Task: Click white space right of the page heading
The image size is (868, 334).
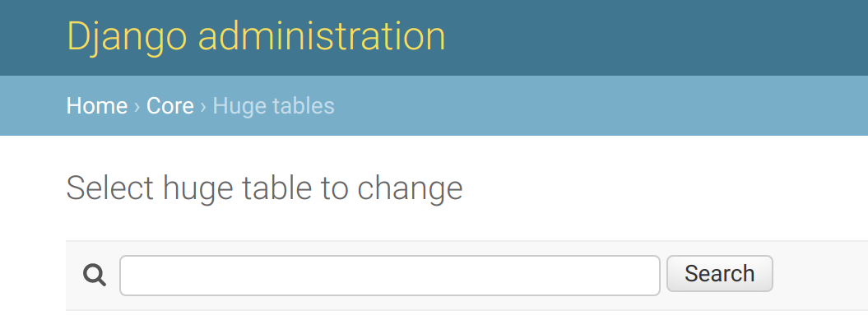Action: tap(664, 188)
